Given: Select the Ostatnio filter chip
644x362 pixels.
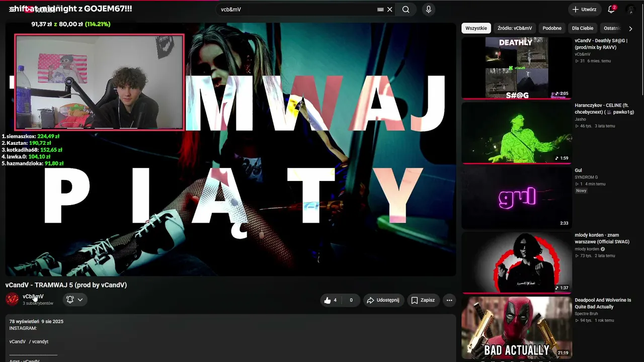Looking at the screenshot, I should 611,28.
